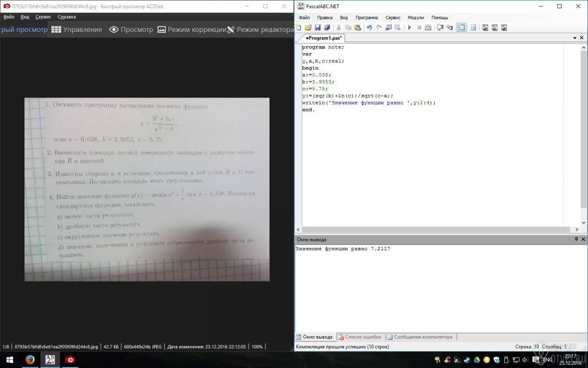588x368 pixels.
Task: Open ACDSee Режим коррекции
Action: coord(192,29)
